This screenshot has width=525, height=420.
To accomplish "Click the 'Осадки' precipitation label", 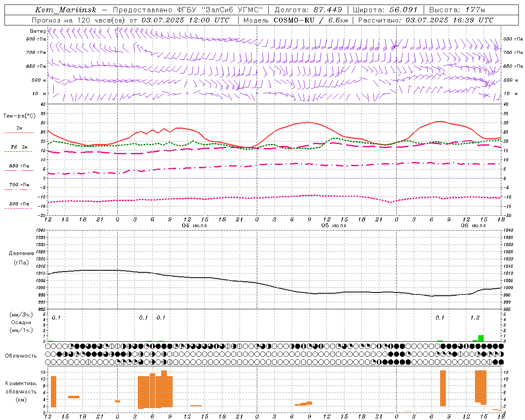I will 21,322.
